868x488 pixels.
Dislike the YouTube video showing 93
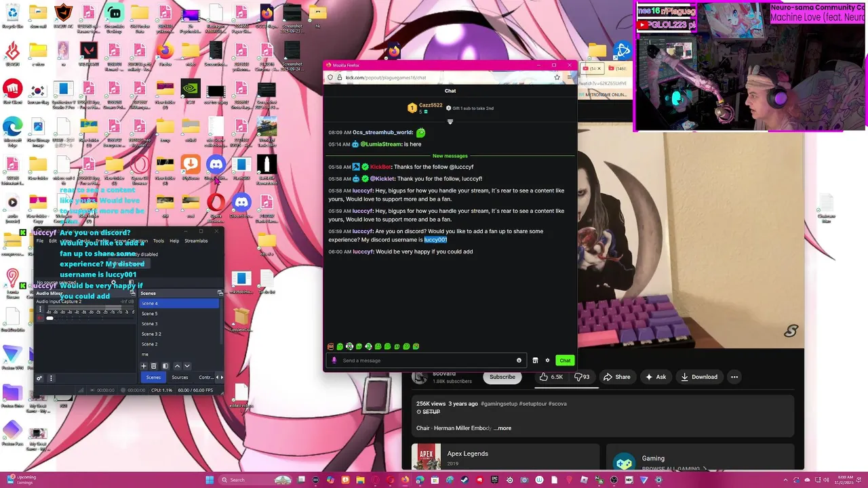(582, 377)
